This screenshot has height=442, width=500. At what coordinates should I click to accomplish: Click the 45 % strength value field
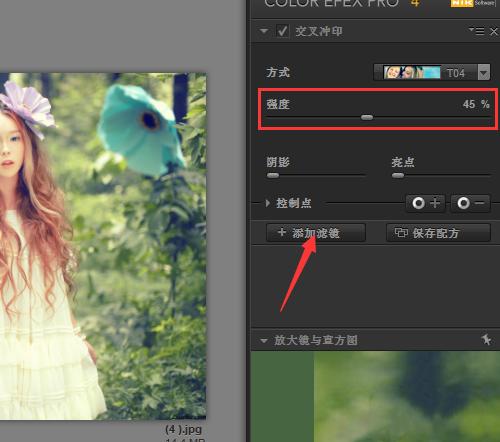click(x=476, y=104)
